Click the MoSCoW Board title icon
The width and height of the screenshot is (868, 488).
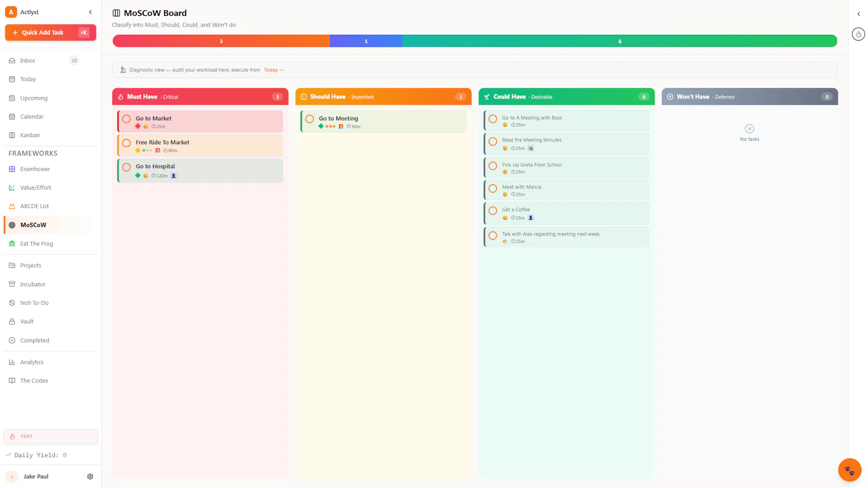point(116,13)
